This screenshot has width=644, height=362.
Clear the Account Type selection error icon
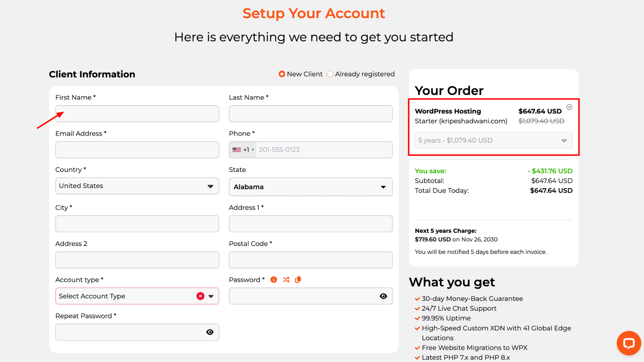click(201, 296)
